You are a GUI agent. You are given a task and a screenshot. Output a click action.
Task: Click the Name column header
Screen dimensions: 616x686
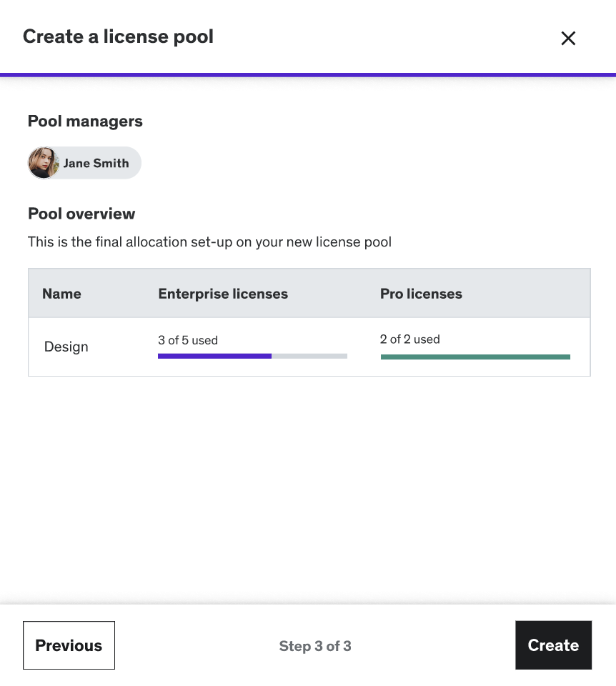point(61,294)
